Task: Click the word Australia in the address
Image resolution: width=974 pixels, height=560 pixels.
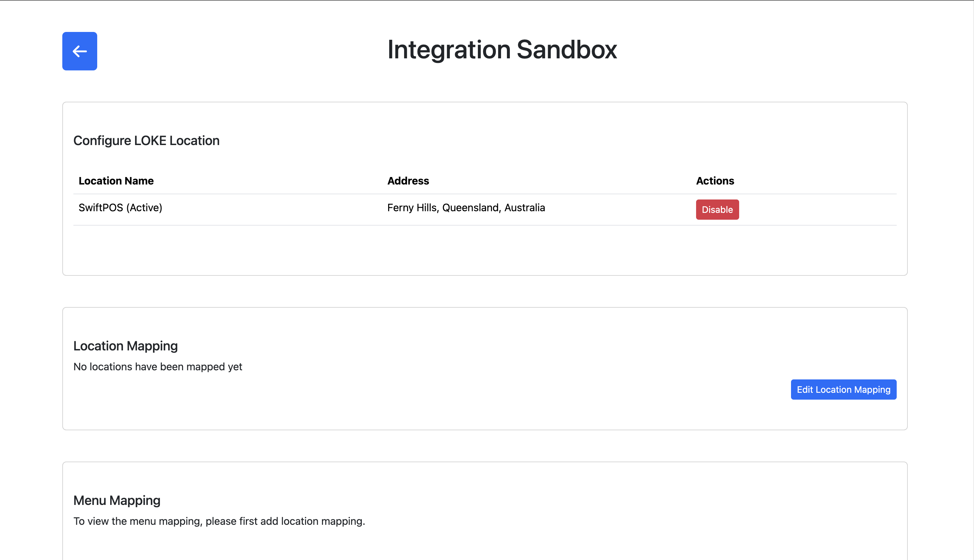Action: pos(525,208)
